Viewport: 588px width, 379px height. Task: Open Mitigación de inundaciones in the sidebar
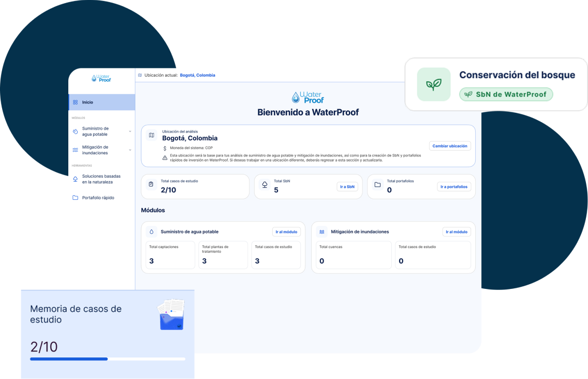101,150
